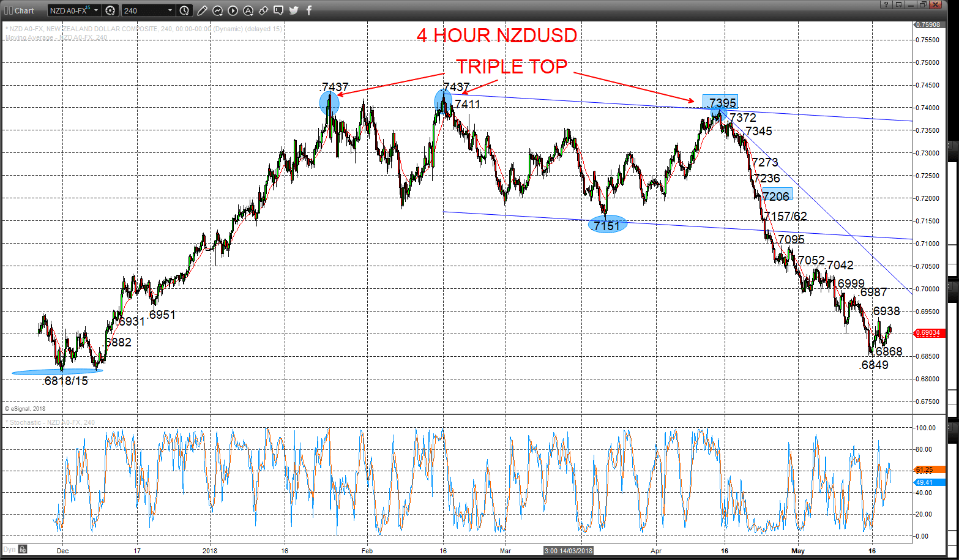The height and width of the screenshot is (560, 959).
Task: Expand the 240 interval dropdown arrow
Action: (x=170, y=10)
